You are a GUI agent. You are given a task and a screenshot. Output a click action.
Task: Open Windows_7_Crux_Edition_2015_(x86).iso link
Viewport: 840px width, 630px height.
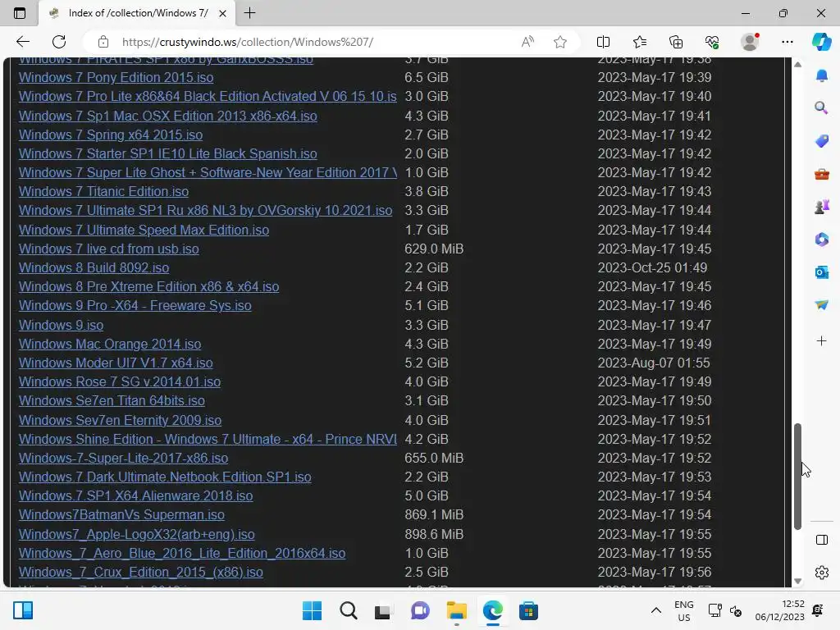141,572
